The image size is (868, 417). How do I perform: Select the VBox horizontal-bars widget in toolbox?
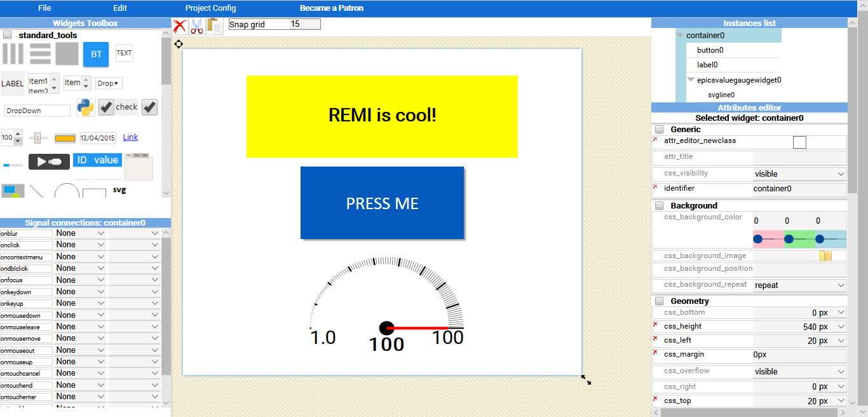(x=40, y=54)
